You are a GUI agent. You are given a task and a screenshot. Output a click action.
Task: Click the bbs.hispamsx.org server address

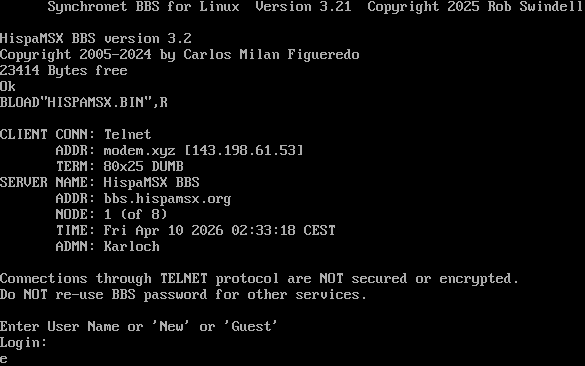click(x=167, y=198)
